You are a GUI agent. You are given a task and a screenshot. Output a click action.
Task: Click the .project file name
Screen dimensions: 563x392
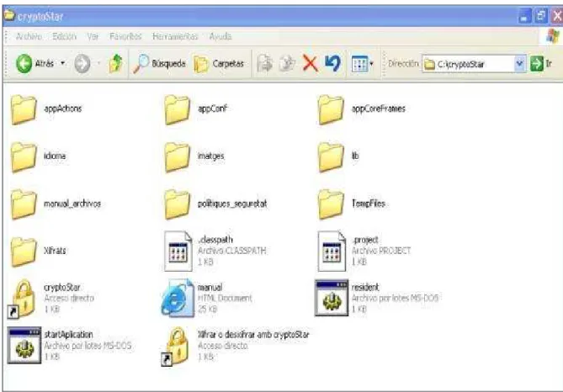(364, 240)
